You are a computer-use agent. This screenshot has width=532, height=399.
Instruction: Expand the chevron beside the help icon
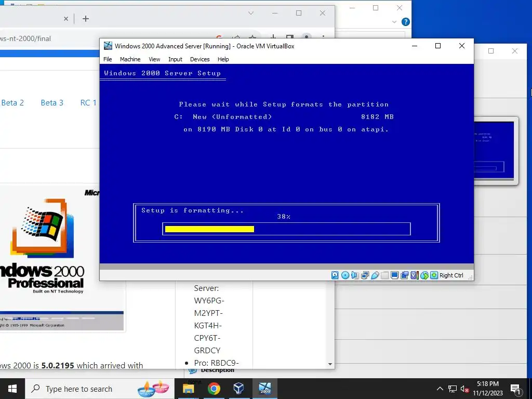click(x=394, y=22)
